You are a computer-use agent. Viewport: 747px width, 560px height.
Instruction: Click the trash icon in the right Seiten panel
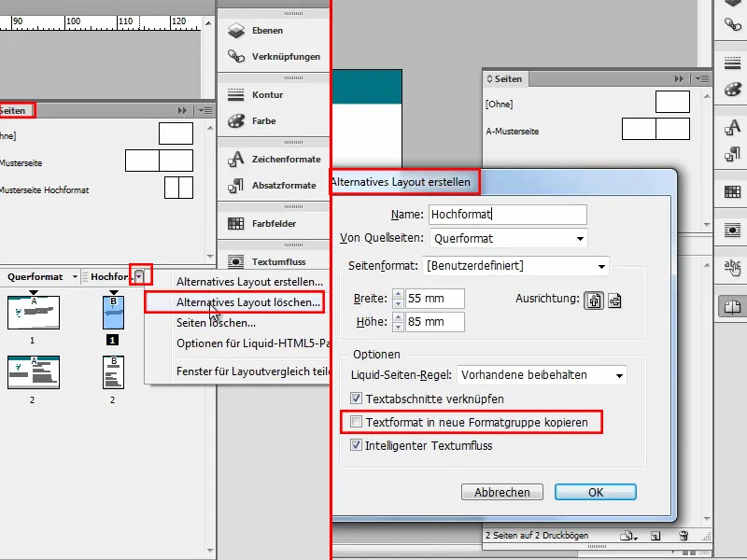pyautogui.click(x=684, y=536)
